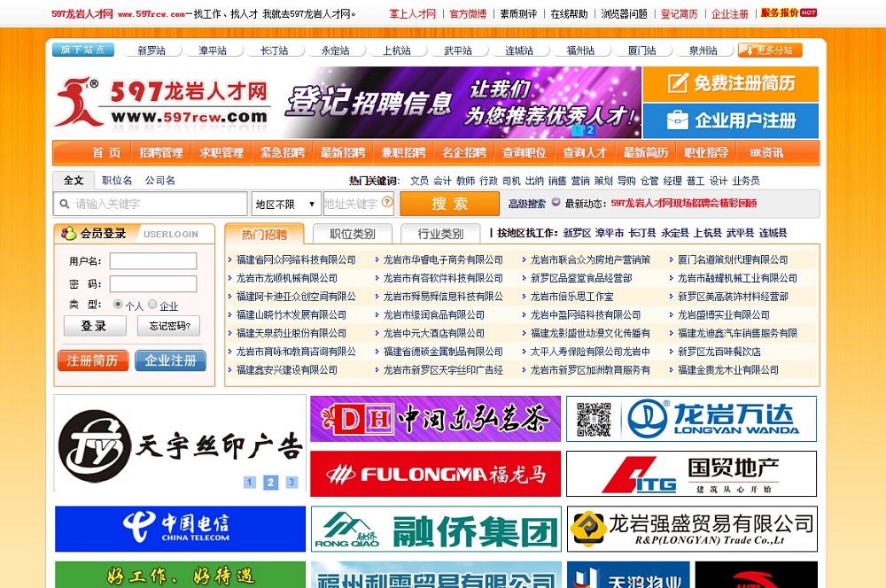The height and width of the screenshot is (588, 886).
Task: Open 龙岩中元大酒店有限公司 listing
Action: point(434,333)
